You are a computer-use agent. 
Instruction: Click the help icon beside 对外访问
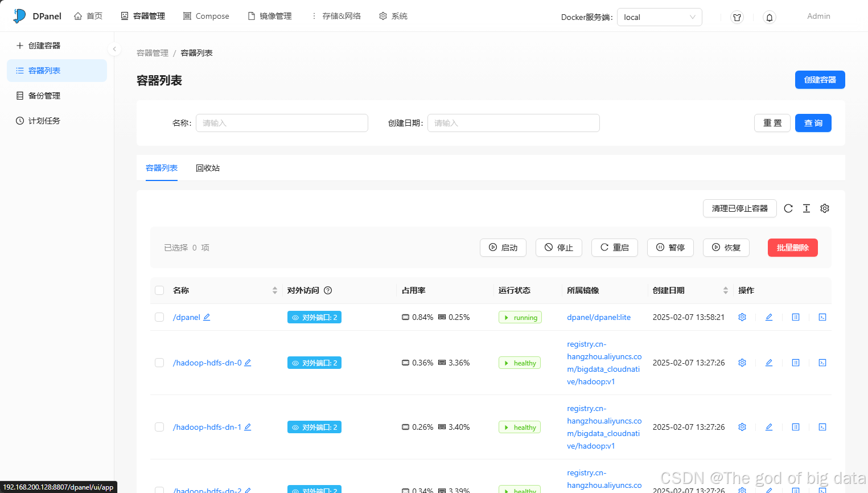328,290
